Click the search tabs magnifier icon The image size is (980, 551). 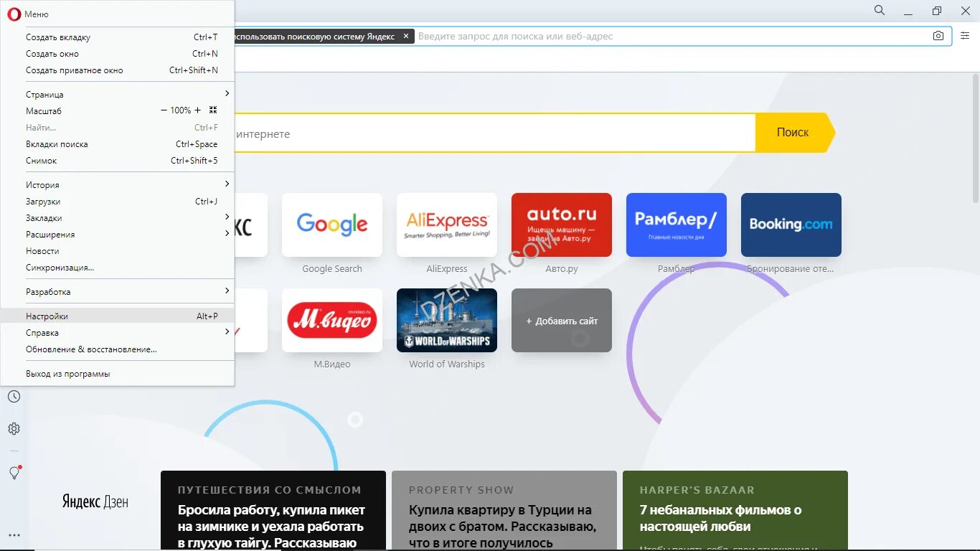tap(880, 10)
